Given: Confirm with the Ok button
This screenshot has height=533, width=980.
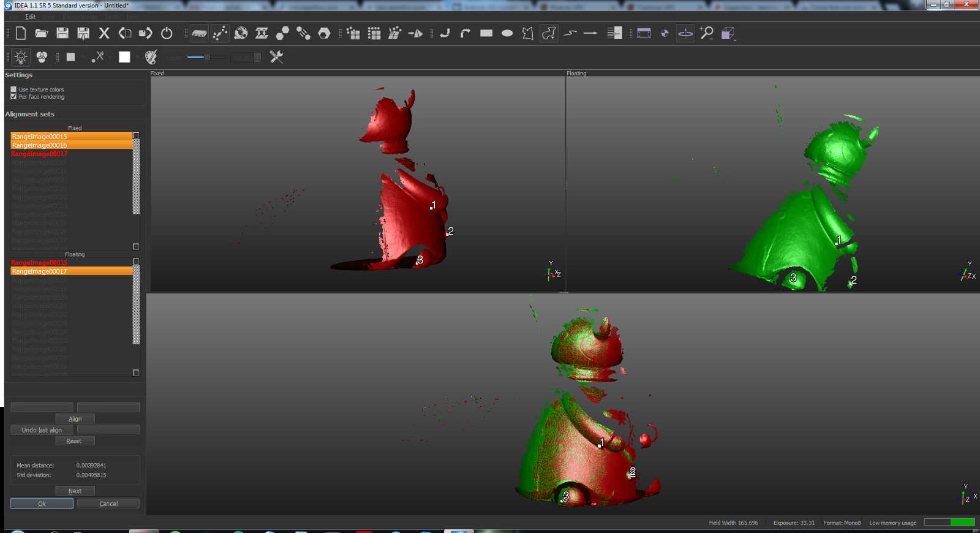Looking at the screenshot, I should pyautogui.click(x=42, y=504).
